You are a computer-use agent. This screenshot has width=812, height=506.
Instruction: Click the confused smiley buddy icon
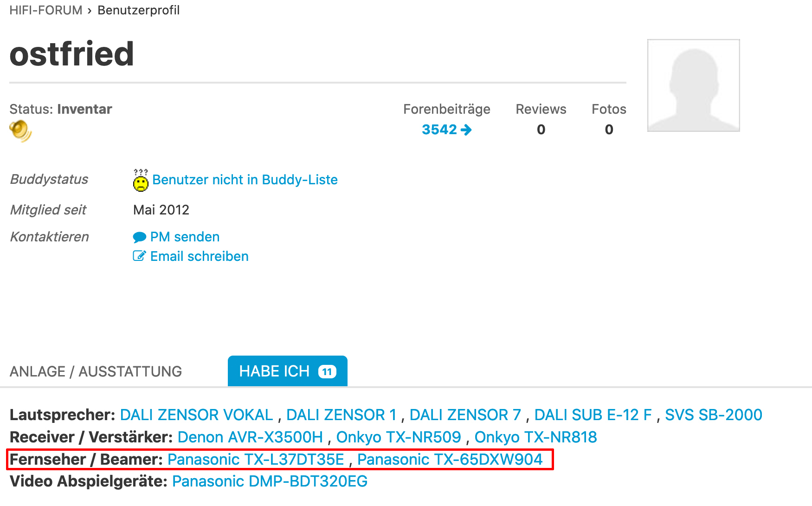pyautogui.click(x=141, y=181)
